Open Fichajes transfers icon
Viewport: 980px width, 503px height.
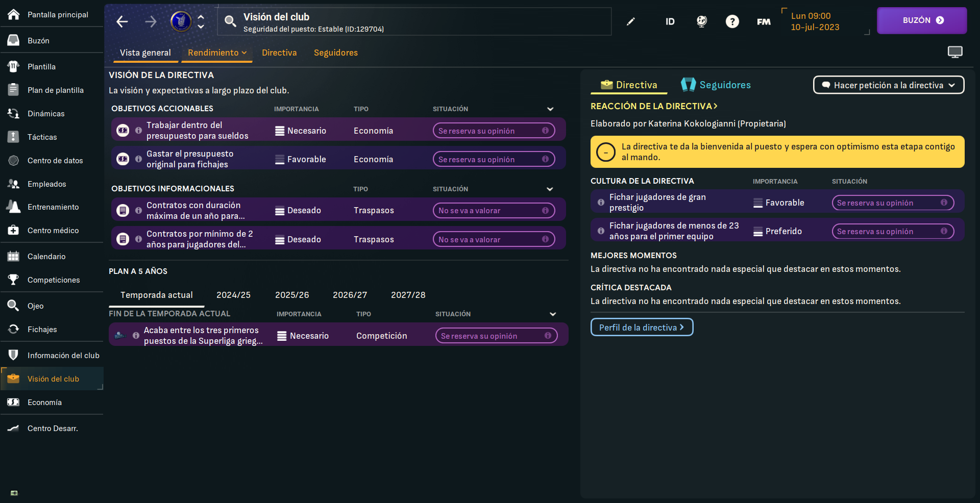tap(14, 329)
